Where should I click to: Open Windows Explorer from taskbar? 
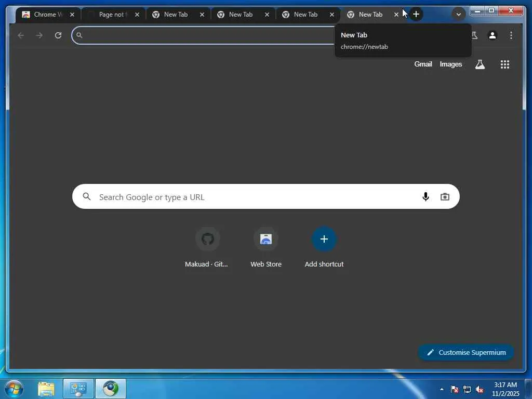click(46, 389)
